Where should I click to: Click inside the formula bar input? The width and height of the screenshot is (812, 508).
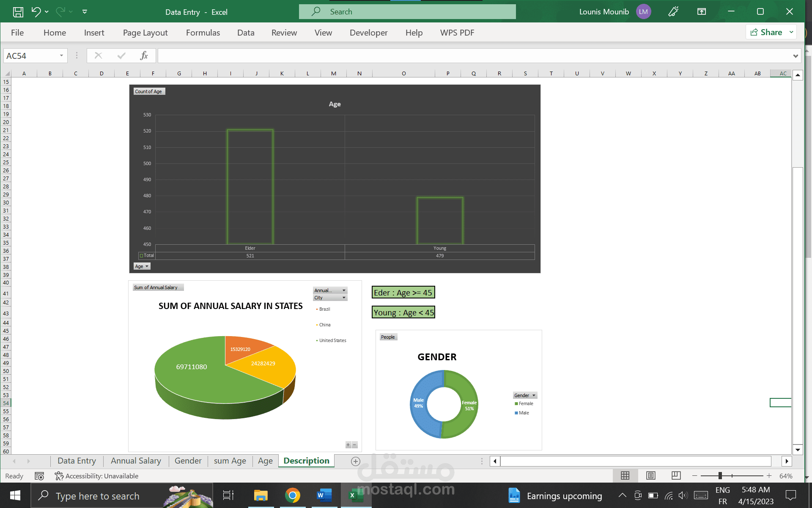(x=474, y=56)
